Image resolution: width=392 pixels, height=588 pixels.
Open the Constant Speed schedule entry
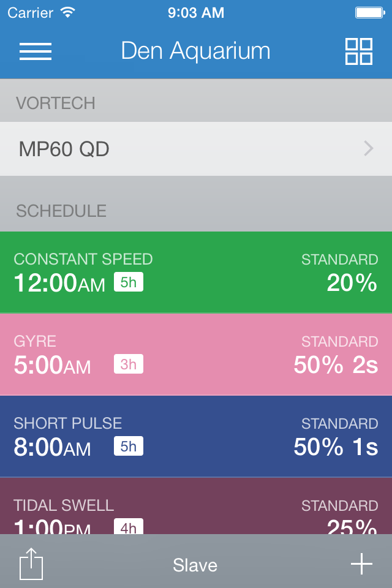196,272
